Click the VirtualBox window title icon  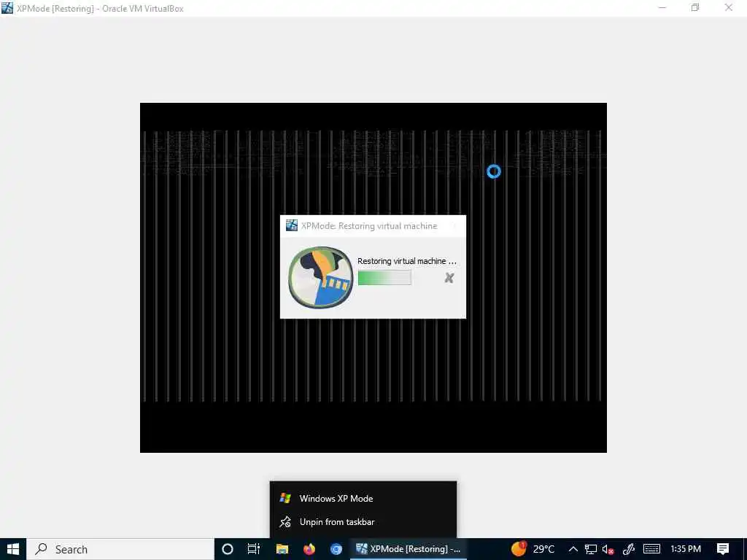point(7,8)
